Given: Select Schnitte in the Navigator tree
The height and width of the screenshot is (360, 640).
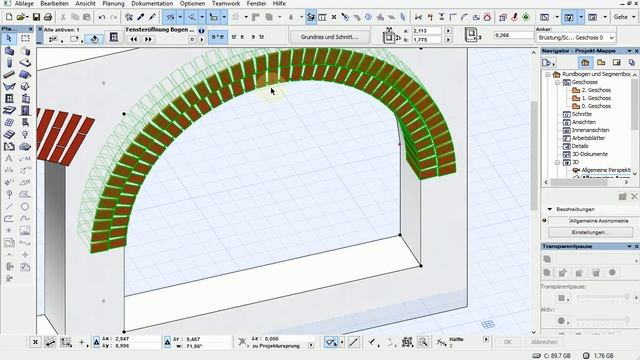Looking at the screenshot, I should point(582,114).
